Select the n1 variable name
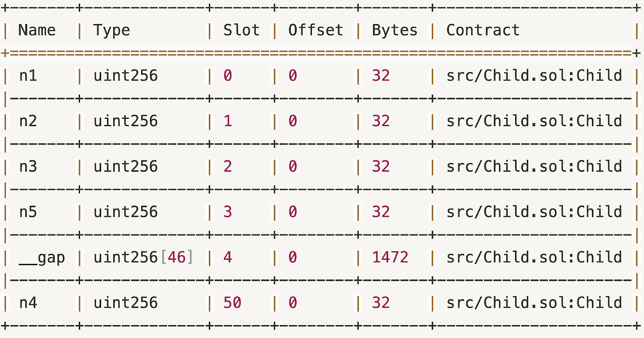Viewport: 644px width, 338px height. click(28, 76)
